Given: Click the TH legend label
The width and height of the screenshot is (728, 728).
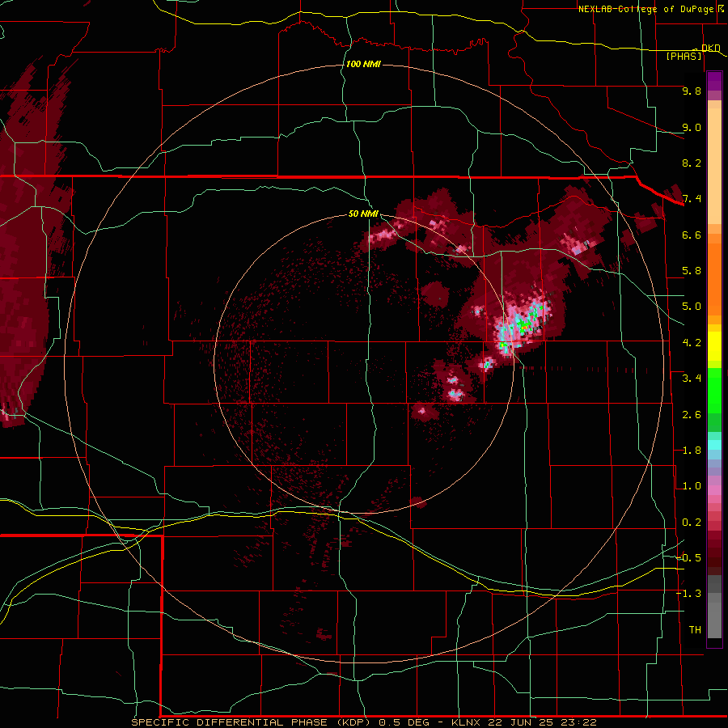Looking at the screenshot, I should (x=695, y=630).
